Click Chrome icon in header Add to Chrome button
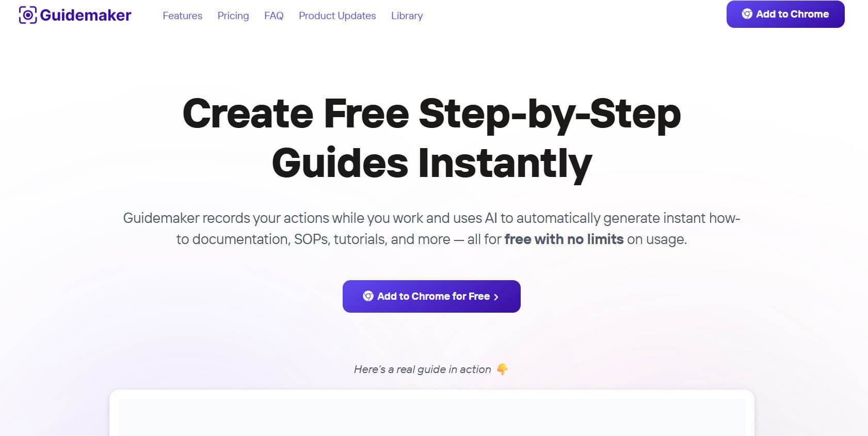The image size is (868, 436). point(747,14)
